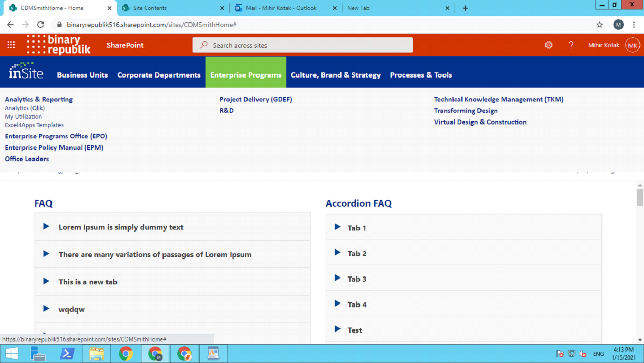Image resolution: width=644 pixels, height=363 pixels.
Task: Expand the 'This is a new tab' FAQ
Action: 88,282
